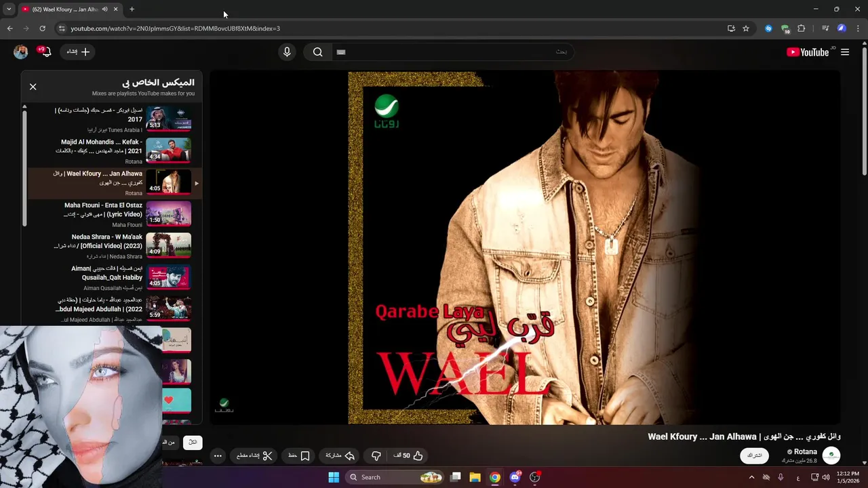Open the Rotana channel avatar
This screenshot has height=488, width=868.
[x=831, y=455]
